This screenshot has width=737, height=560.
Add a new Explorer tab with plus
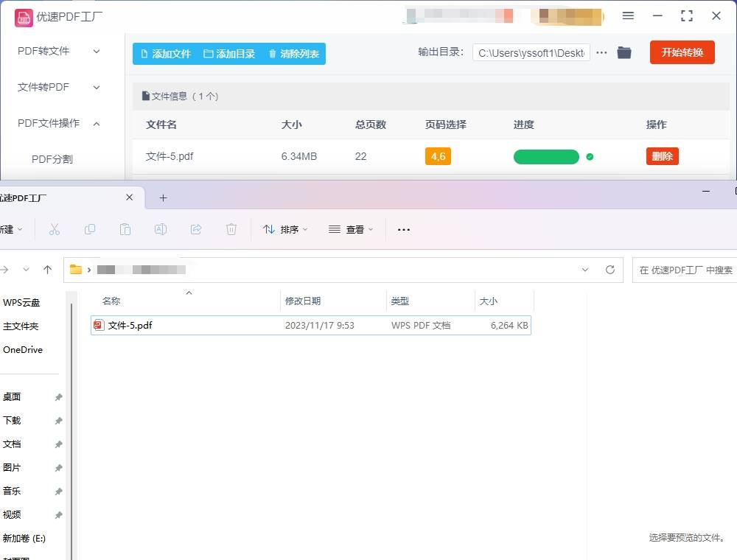coord(163,198)
